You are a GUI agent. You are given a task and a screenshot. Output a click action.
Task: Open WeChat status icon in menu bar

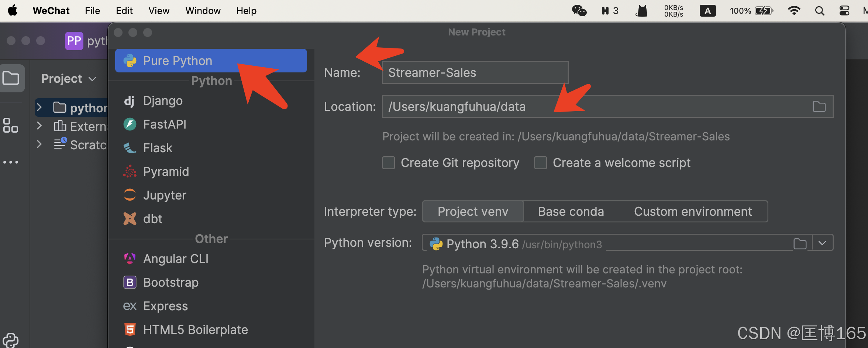point(579,11)
